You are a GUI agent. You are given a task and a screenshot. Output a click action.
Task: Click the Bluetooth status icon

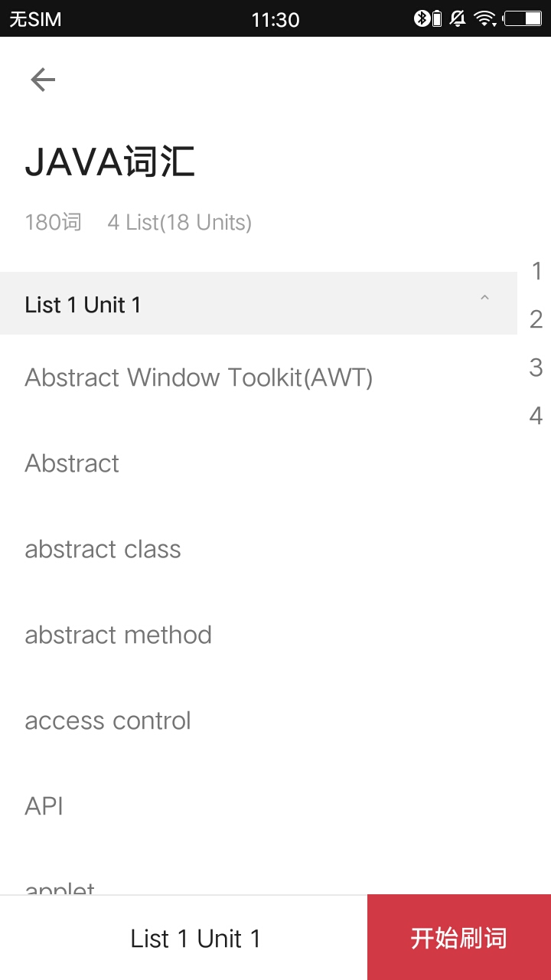422,18
